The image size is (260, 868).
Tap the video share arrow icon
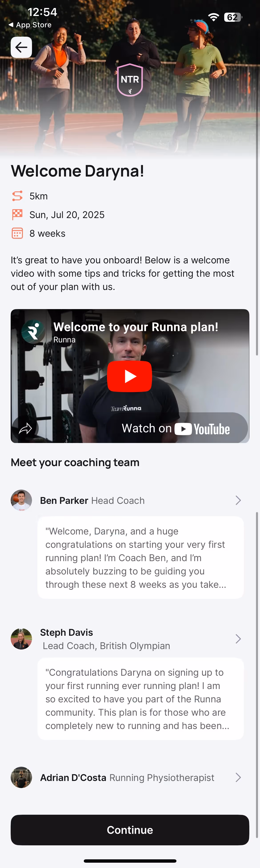pyautogui.click(x=25, y=428)
